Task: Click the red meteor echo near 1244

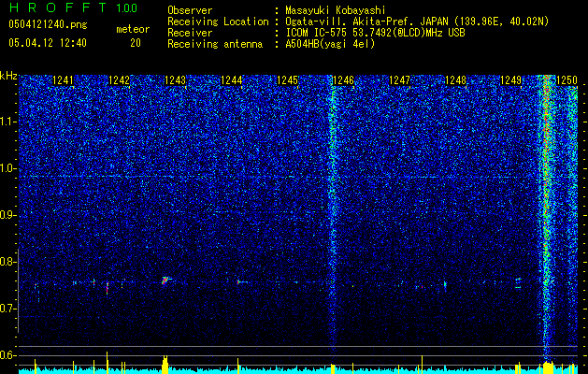Action: 238,281
